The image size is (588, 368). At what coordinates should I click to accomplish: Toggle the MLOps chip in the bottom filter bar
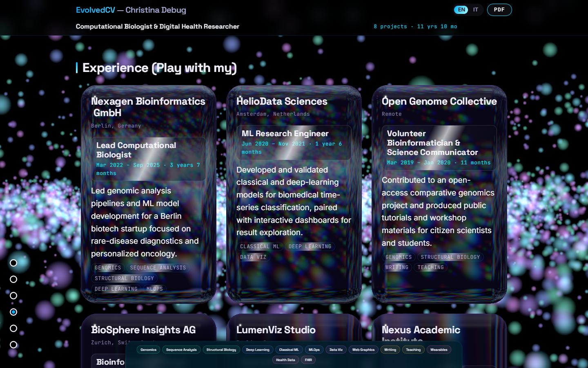pos(314,350)
